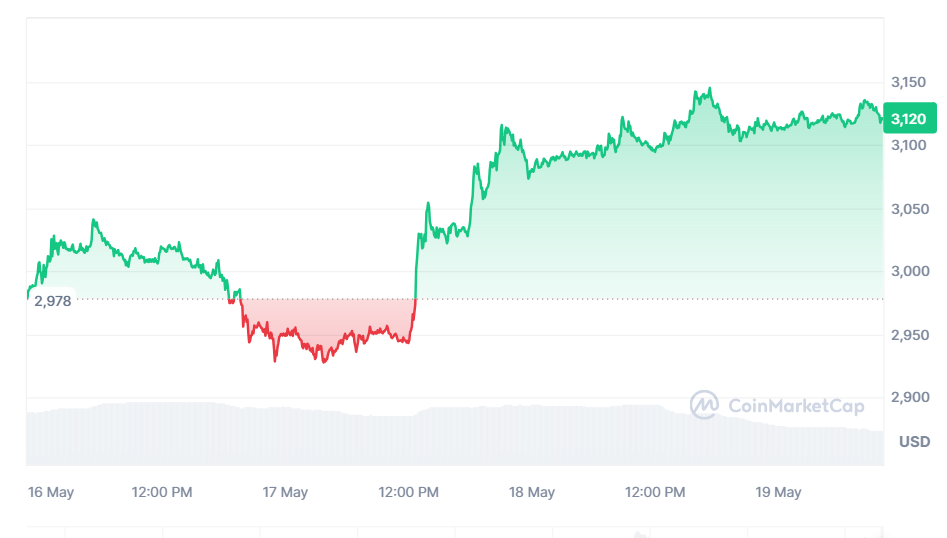Click the gray volume bars area under 18 May

pos(531,436)
